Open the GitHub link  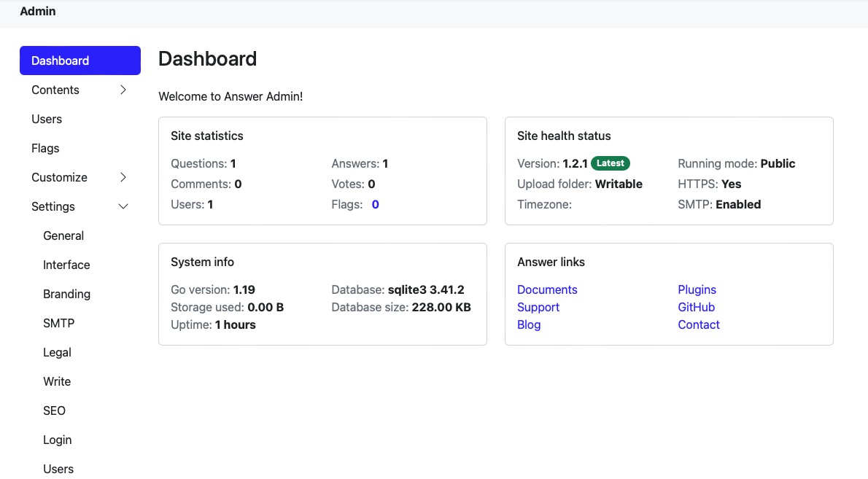(x=696, y=307)
